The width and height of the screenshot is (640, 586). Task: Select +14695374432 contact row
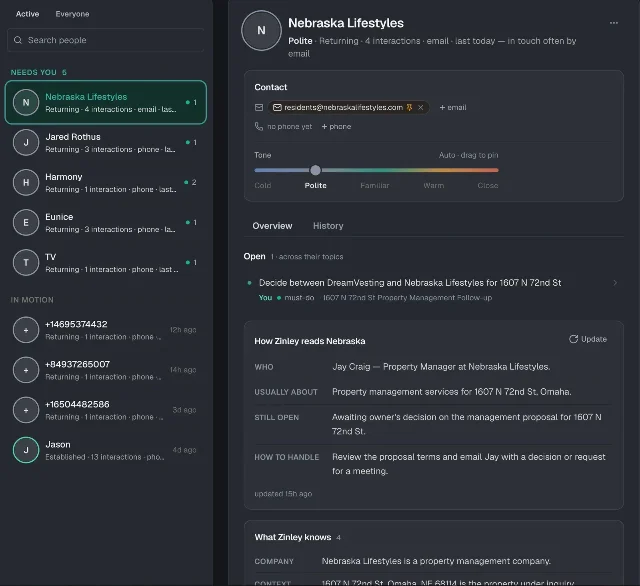(x=106, y=330)
